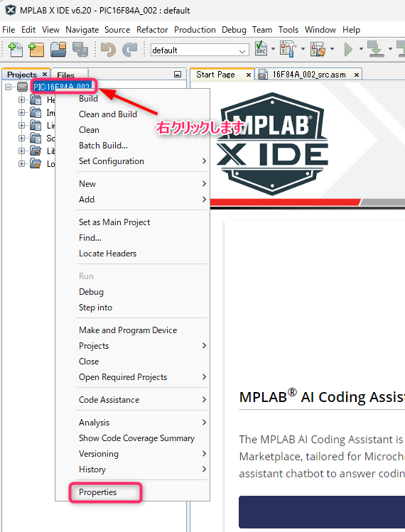The image size is (405, 532).
Task: Click the chip icon beside PIC16F84A_002 project
Action: click(x=23, y=87)
